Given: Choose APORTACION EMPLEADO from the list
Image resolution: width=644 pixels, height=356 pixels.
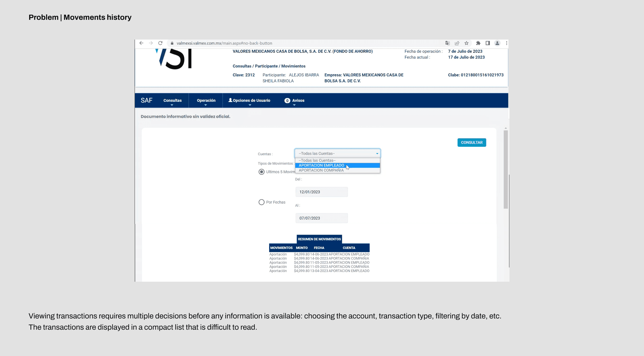Looking at the screenshot, I should click(321, 165).
